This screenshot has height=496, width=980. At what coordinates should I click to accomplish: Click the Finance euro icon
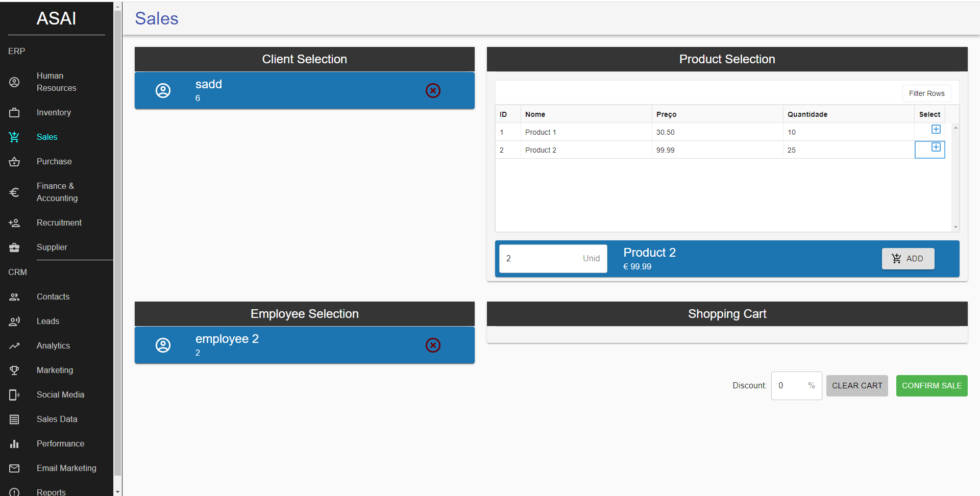tap(14, 192)
